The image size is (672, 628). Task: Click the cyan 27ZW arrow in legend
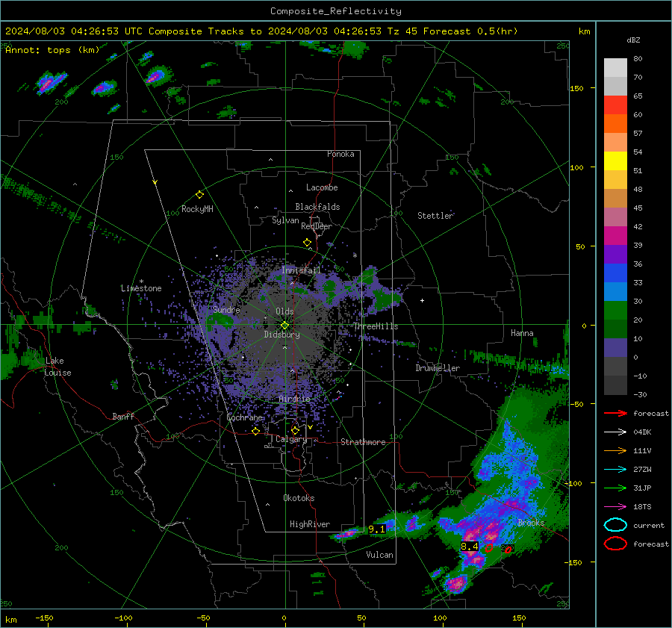pyautogui.click(x=615, y=470)
